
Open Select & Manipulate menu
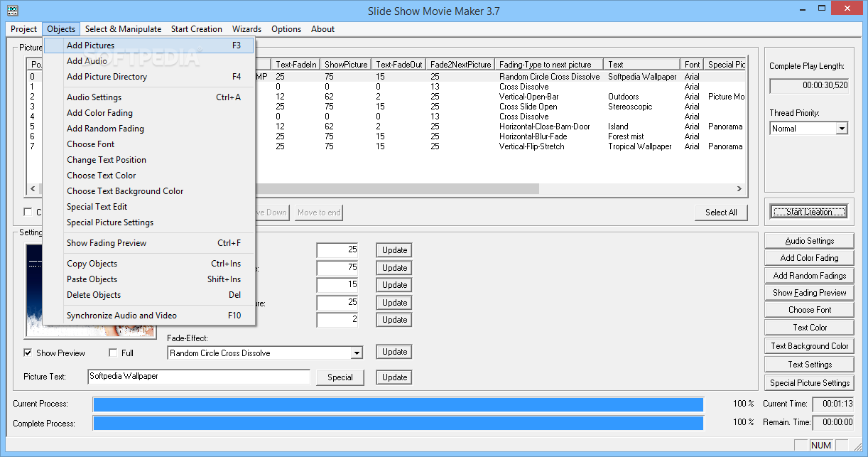[x=123, y=29]
